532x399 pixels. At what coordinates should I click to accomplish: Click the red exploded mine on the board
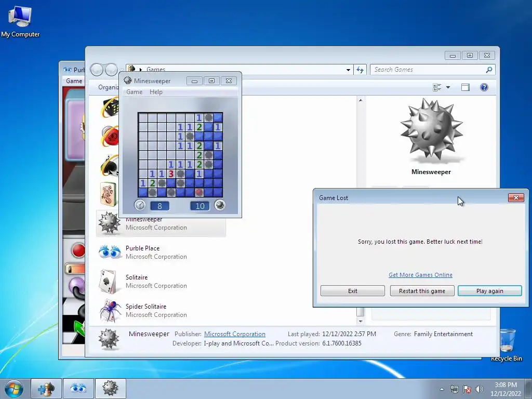click(199, 192)
